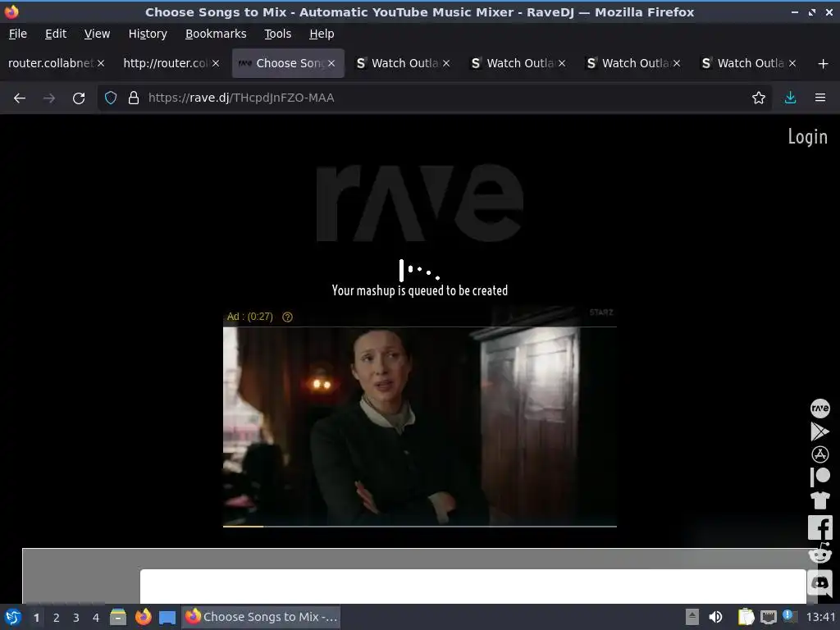The height and width of the screenshot is (630, 840).
Task: Open the merchandise t-shirt icon
Action: click(819, 500)
